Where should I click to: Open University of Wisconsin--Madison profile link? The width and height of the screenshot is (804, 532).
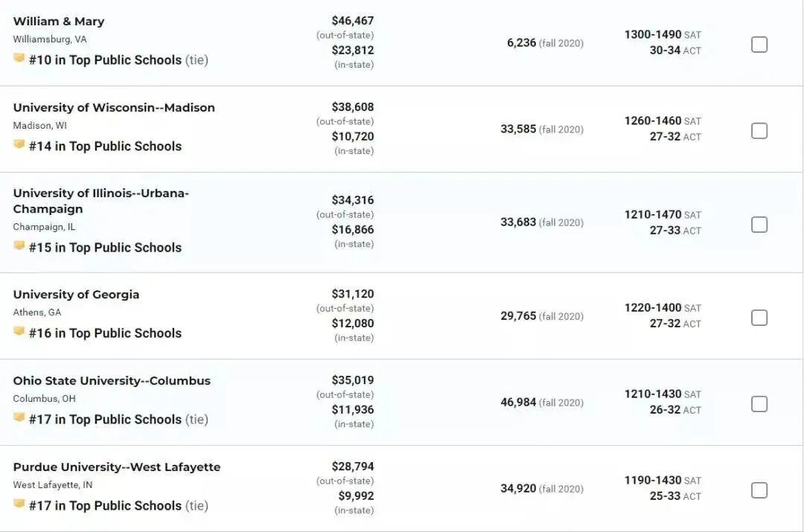pyautogui.click(x=114, y=108)
